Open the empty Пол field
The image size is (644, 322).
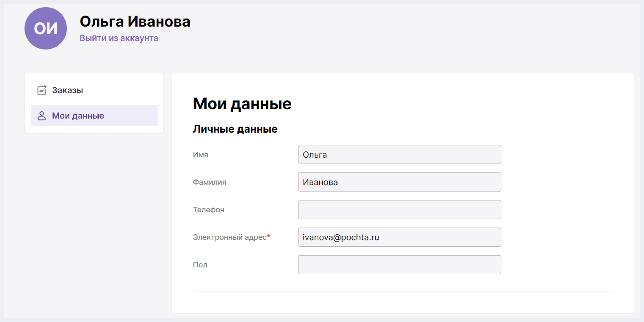tap(399, 265)
